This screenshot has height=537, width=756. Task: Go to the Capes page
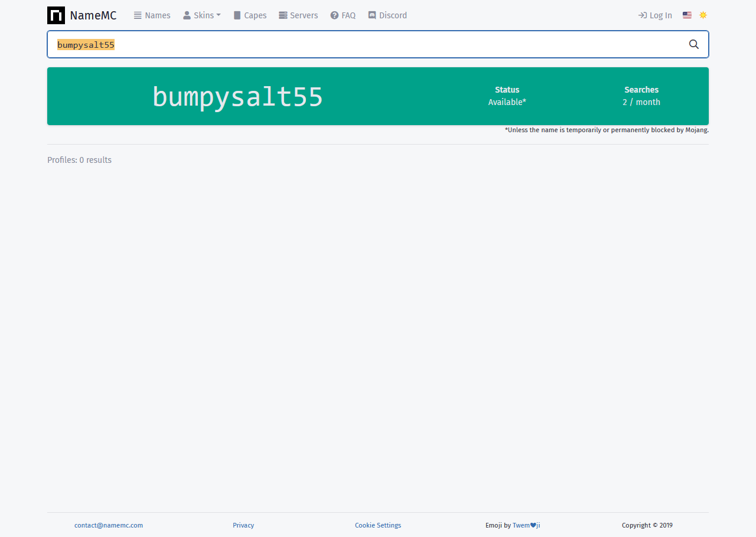click(x=250, y=15)
